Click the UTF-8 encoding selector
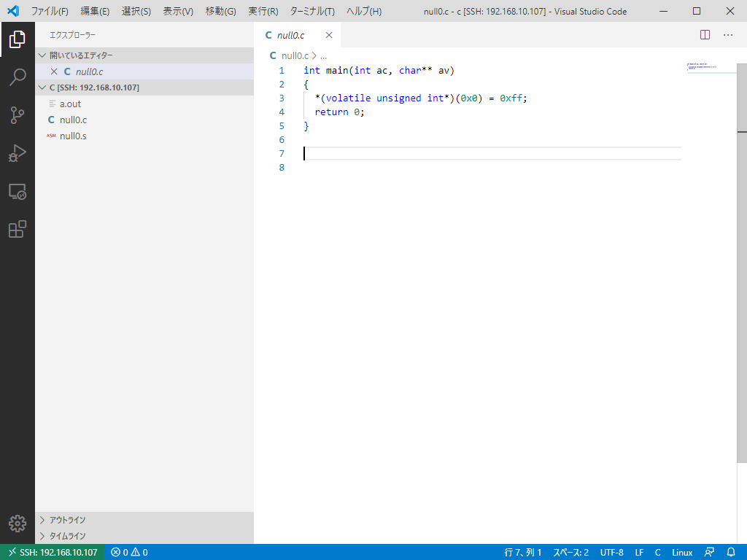The image size is (747, 560). (611, 552)
